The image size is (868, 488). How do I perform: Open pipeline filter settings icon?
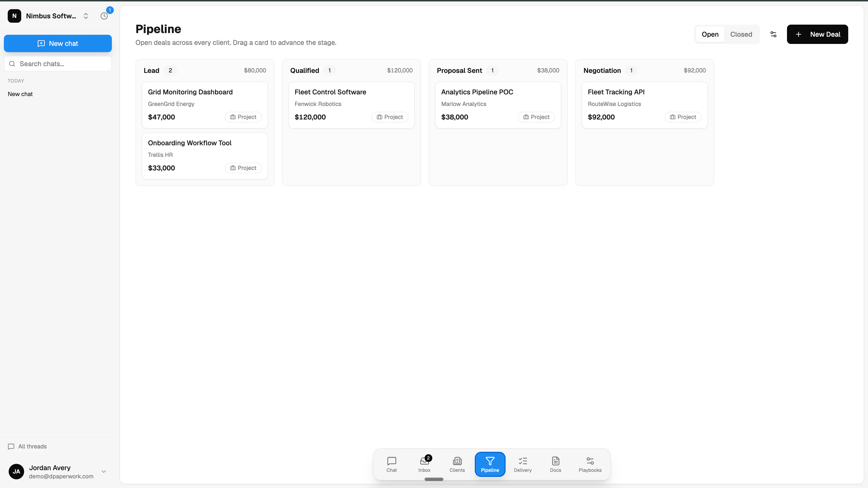[x=773, y=35]
